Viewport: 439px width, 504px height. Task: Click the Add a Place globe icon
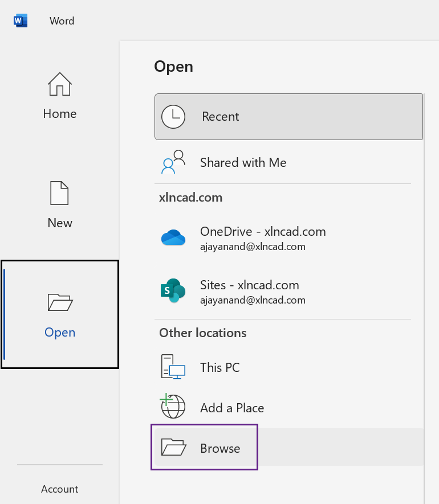click(173, 406)
